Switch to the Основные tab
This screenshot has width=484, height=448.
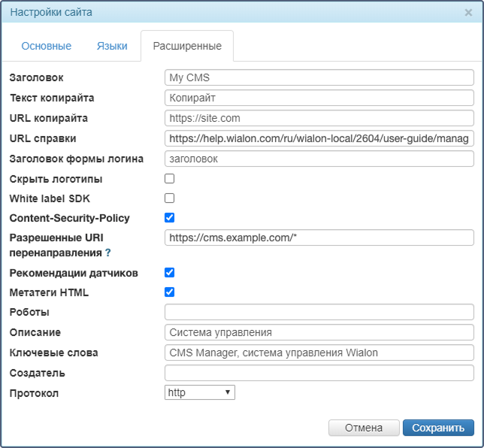[x=47, y=46]
